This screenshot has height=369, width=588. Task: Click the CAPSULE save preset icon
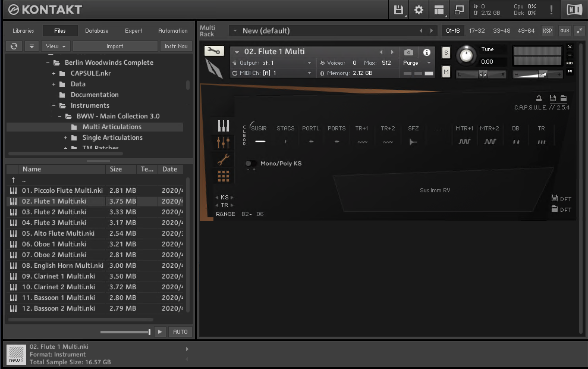[x=553, y=98]
